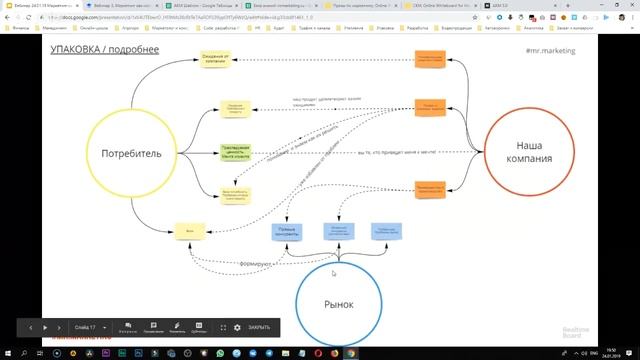The width and height of the screenshot is (640, 360).
Task: Open the 'Финансы' bookmarks folder
Action: point(17,28)
